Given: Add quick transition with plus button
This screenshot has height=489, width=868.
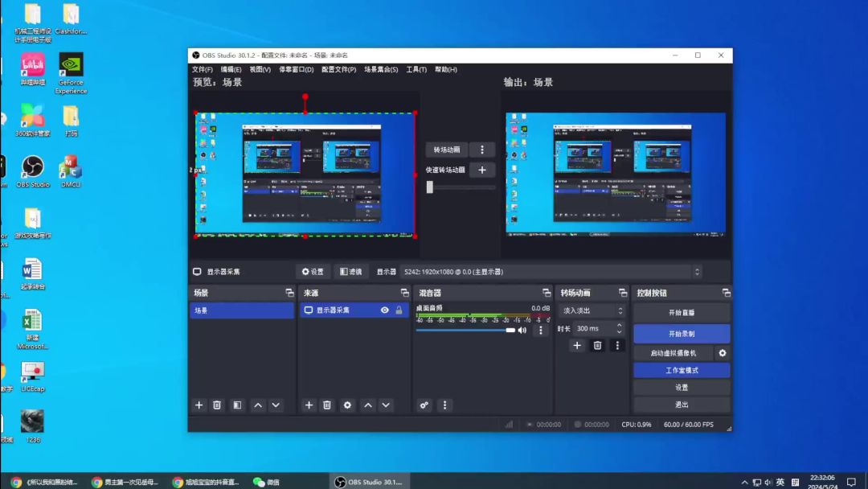Looking at the screenshot, I should (x=482, y=170).
